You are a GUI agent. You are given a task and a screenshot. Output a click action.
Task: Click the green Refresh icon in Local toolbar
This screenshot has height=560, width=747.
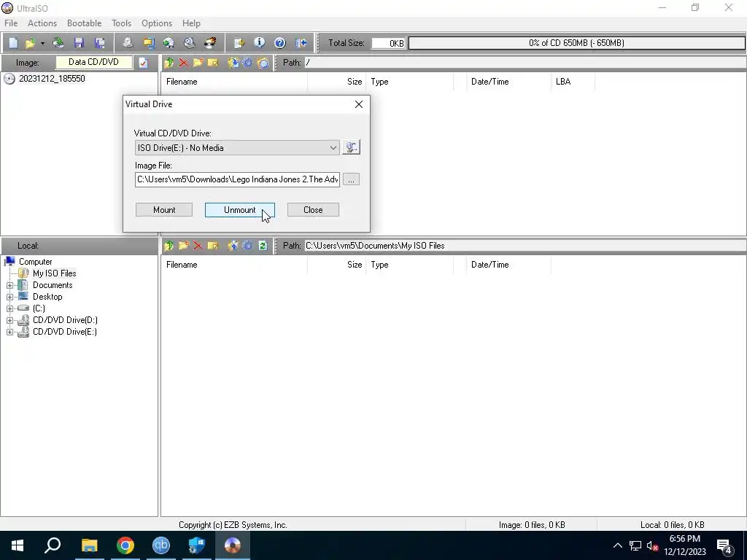point(263,246)
